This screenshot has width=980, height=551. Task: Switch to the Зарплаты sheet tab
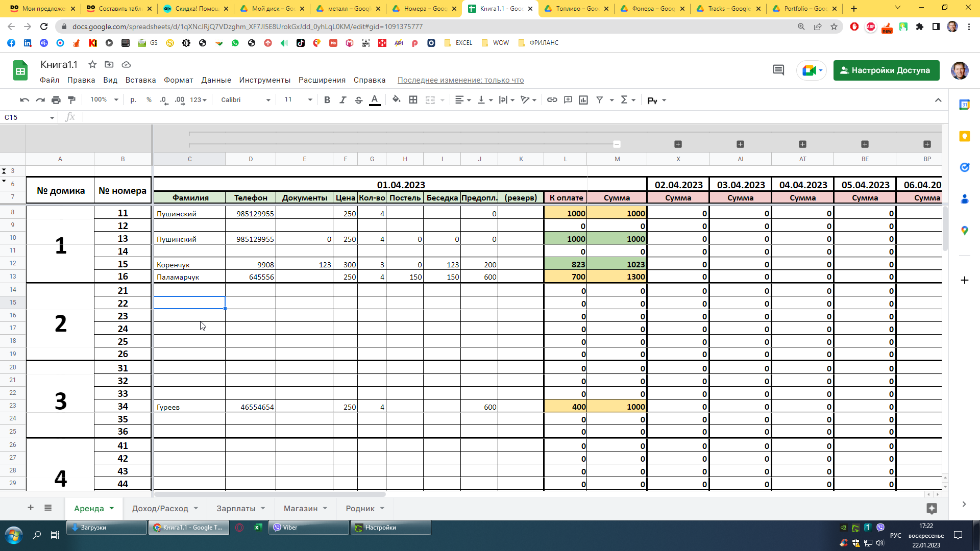241,509
